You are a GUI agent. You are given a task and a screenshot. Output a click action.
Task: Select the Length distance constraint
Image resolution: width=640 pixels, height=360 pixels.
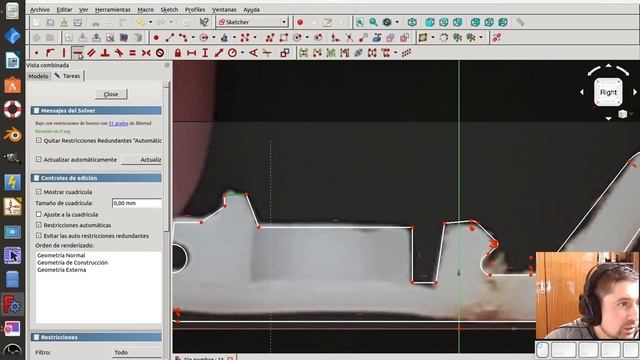click(219, 53)
